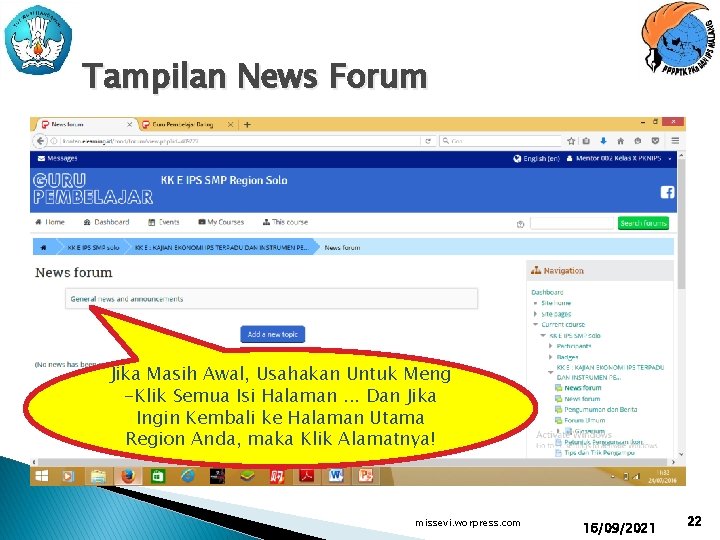The height and width of the screenshot is (540, 720).
Task: Open the BlueStacks taskbar icon
Action: tap(248, 476)
